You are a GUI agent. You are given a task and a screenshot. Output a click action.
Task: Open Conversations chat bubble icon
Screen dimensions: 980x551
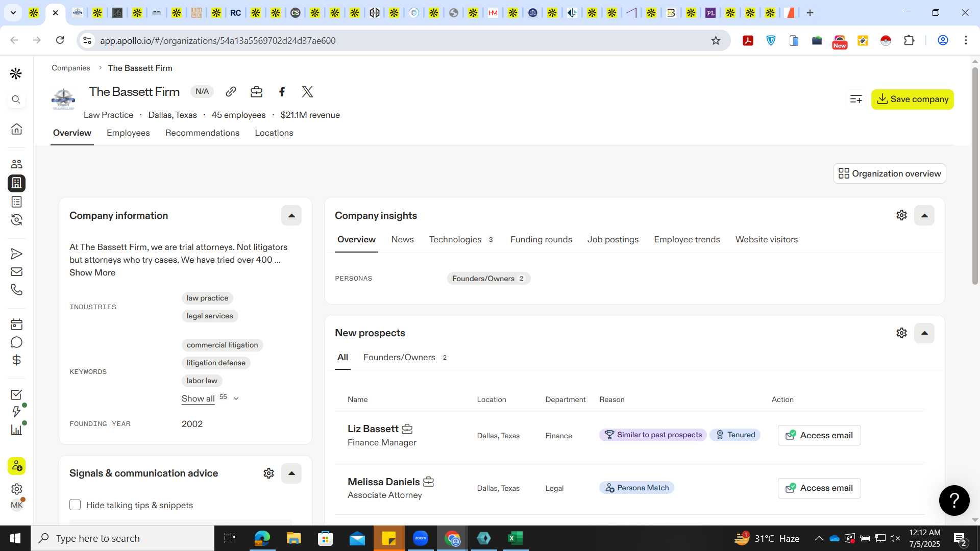point(16,342)
